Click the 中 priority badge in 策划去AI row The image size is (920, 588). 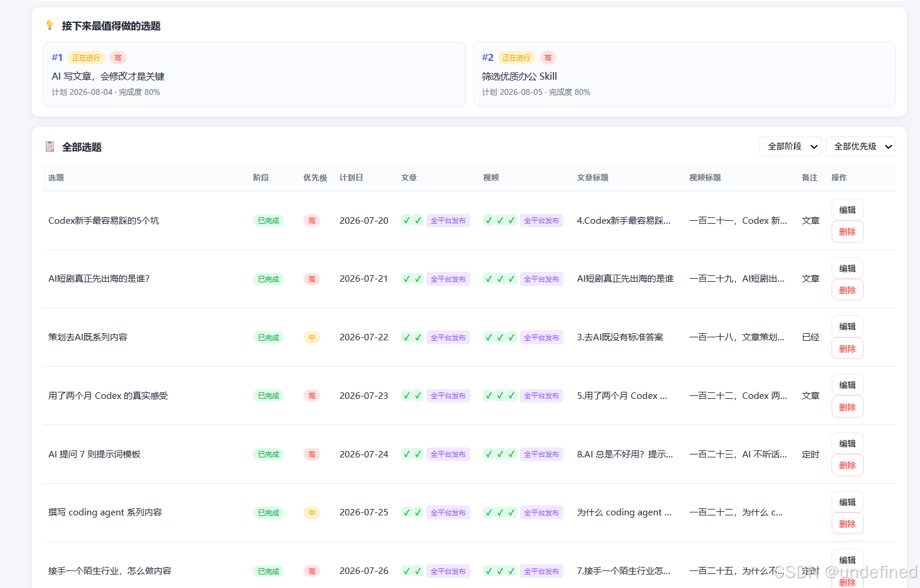[x=312, y=337]
